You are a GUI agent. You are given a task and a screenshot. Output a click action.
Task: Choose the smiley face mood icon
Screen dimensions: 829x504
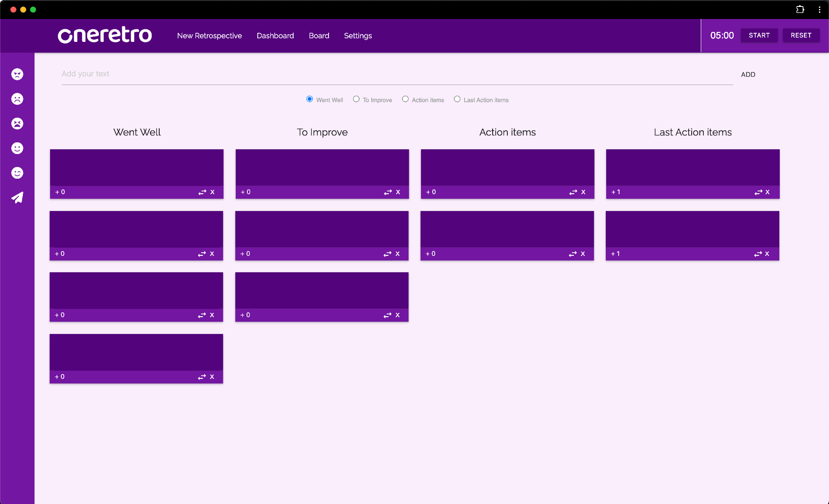[x=17, y=148]
